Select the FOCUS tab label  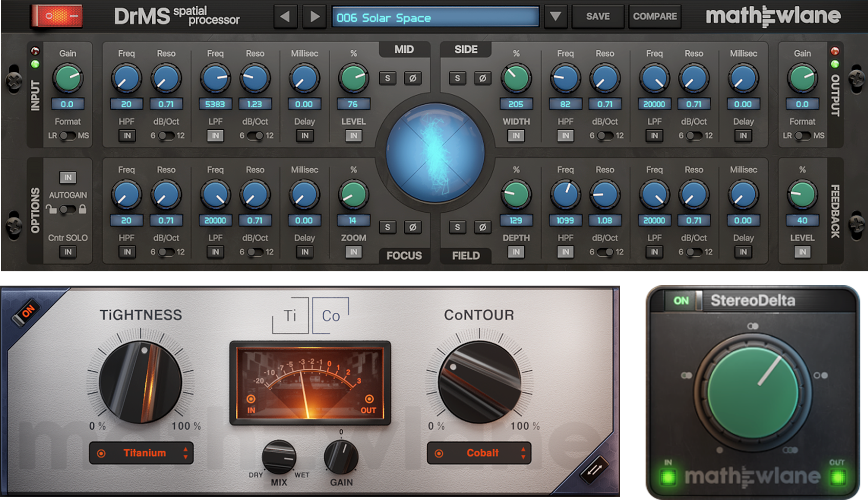point(404,255)
